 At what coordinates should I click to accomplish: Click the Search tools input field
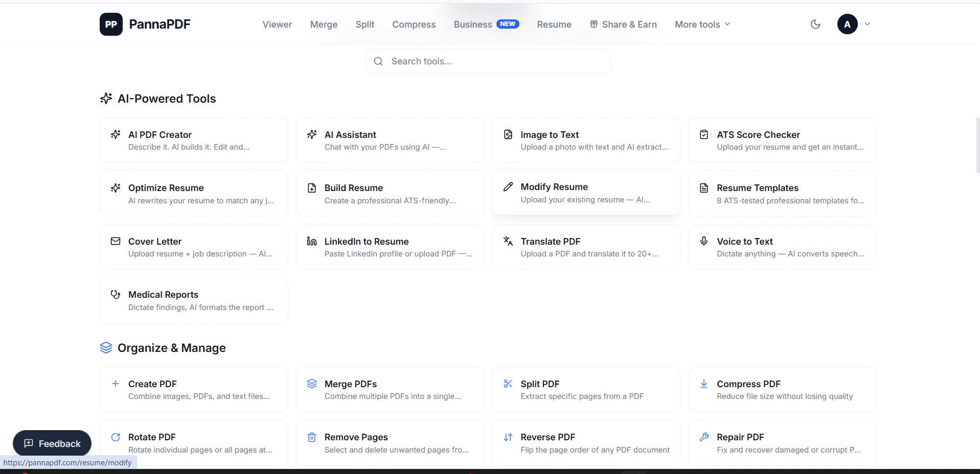(x=488, y=61)
